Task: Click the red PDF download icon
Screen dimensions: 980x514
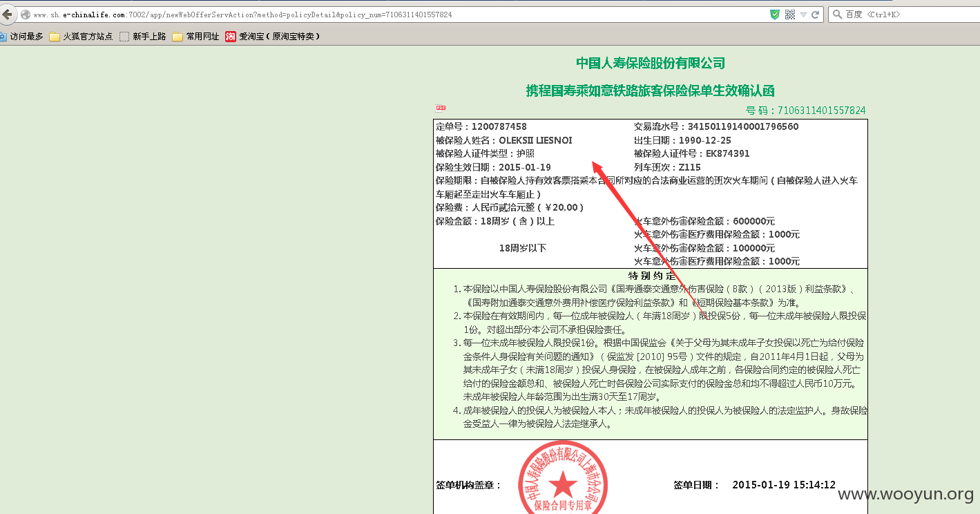Action: 441,108
